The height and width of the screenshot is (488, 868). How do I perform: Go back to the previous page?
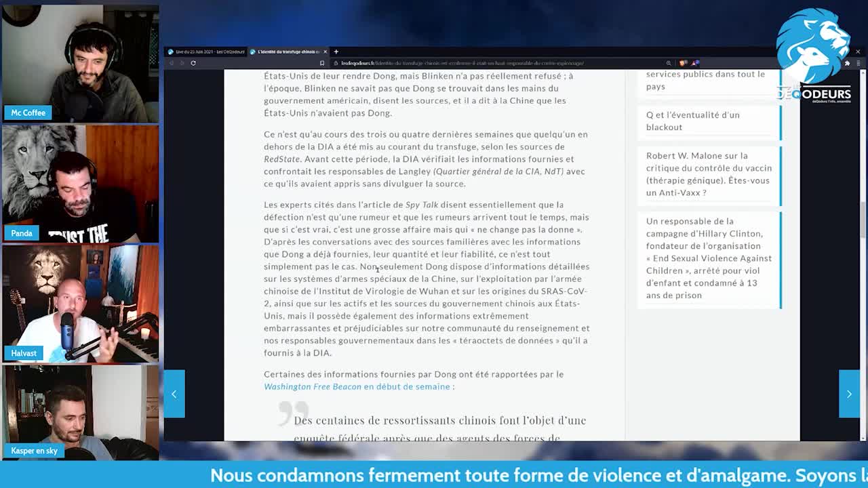pos(172,63)
